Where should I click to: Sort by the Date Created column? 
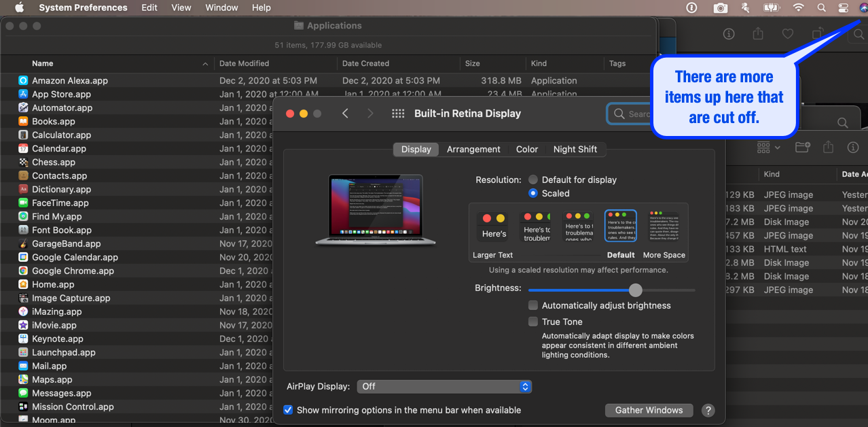(x=398, y=63)
